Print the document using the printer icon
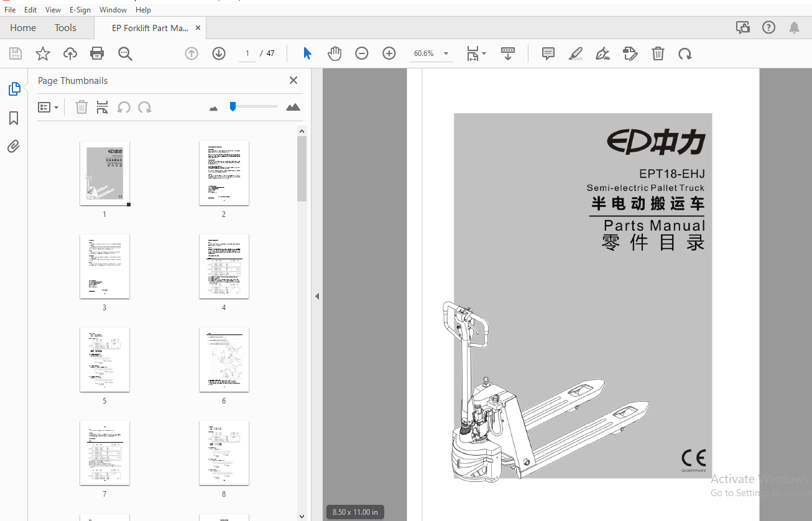Screen dimensions: 812x521 coord(97,53)
